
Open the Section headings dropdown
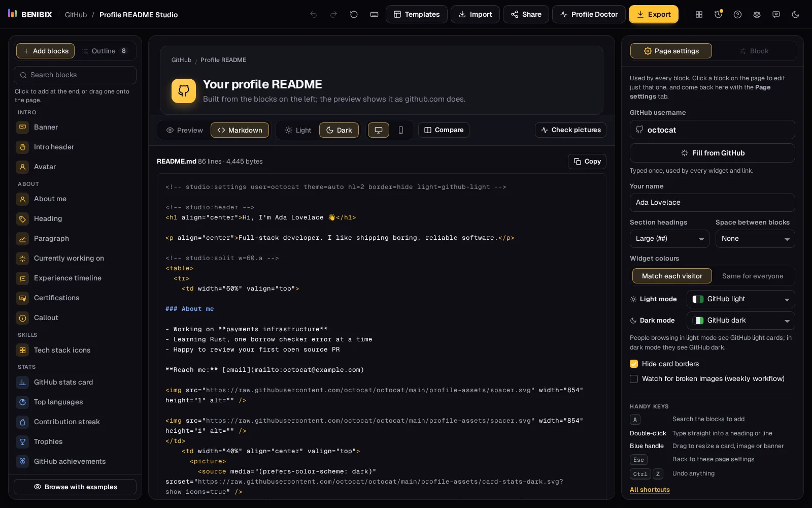point(669,239)
